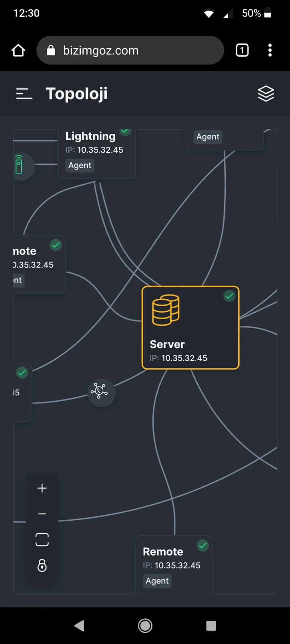Zoom out with the minus button

pos(42,514)
